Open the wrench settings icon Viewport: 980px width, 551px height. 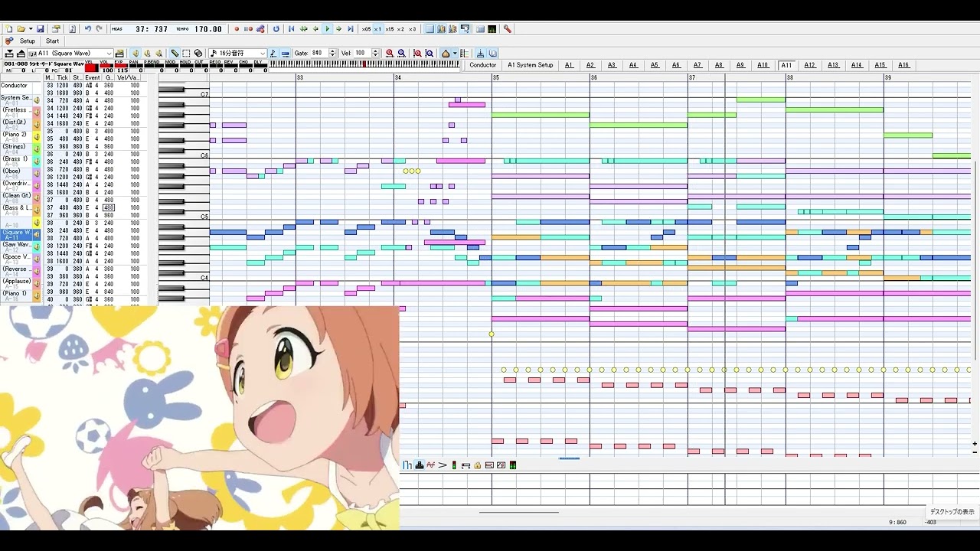coord(507,29)
